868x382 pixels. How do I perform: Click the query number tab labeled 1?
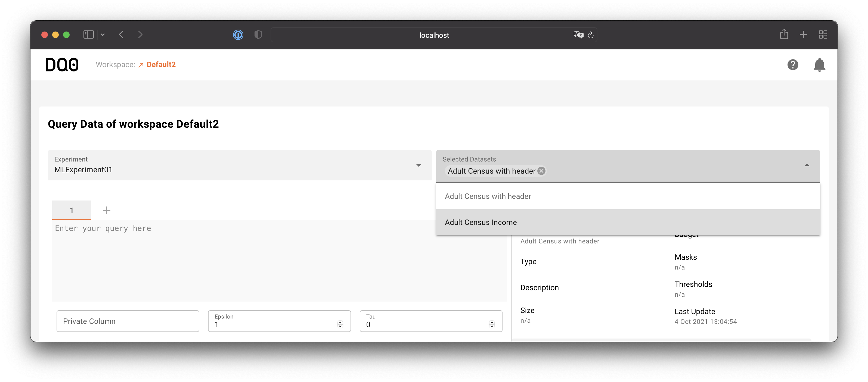[72, 210]
